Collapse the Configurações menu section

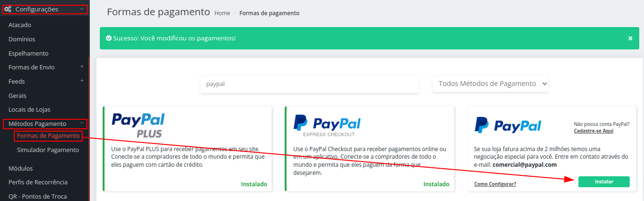tap(82, 9)
